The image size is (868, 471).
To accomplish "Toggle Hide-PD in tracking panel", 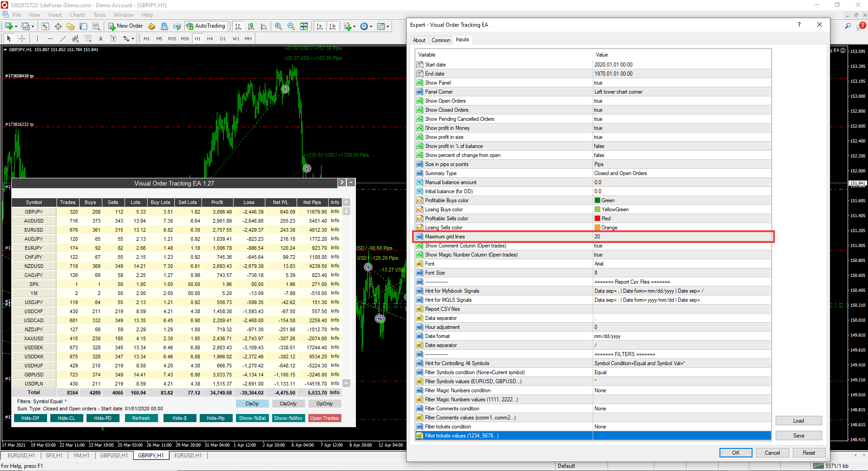I will point(103,418).
